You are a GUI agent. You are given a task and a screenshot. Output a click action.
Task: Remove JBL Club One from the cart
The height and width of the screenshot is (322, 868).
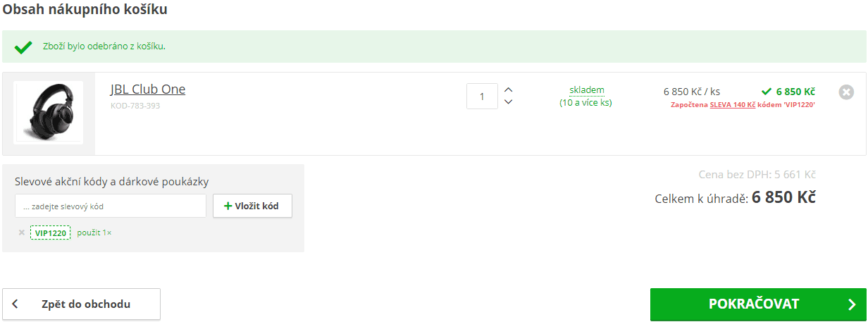[x=846, y=92]
